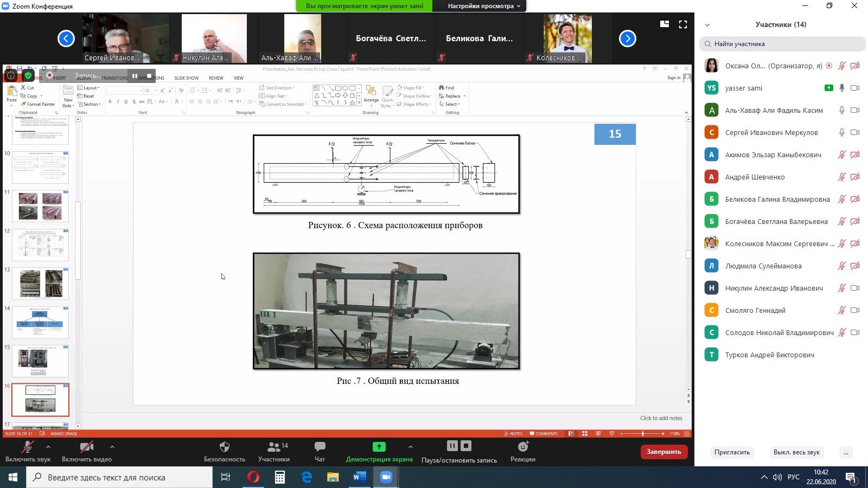Open the Zoom Chat icon

tap(320, 447)
